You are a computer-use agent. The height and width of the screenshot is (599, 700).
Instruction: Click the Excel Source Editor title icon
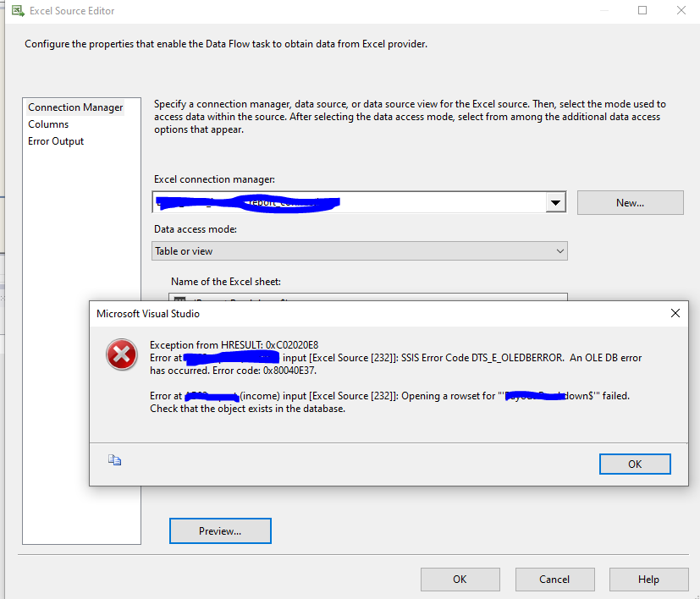coord(18,11)
